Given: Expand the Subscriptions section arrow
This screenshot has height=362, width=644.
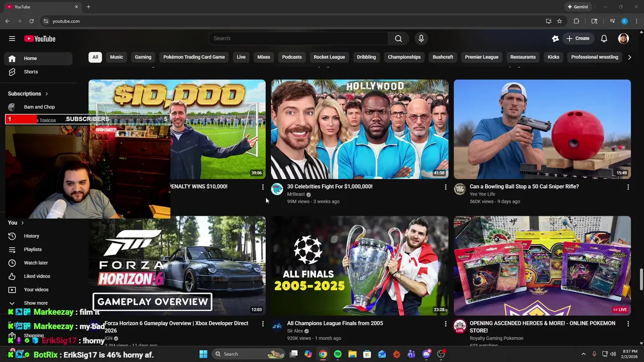Looking at the screenshot, I should (x=46, y=94).
